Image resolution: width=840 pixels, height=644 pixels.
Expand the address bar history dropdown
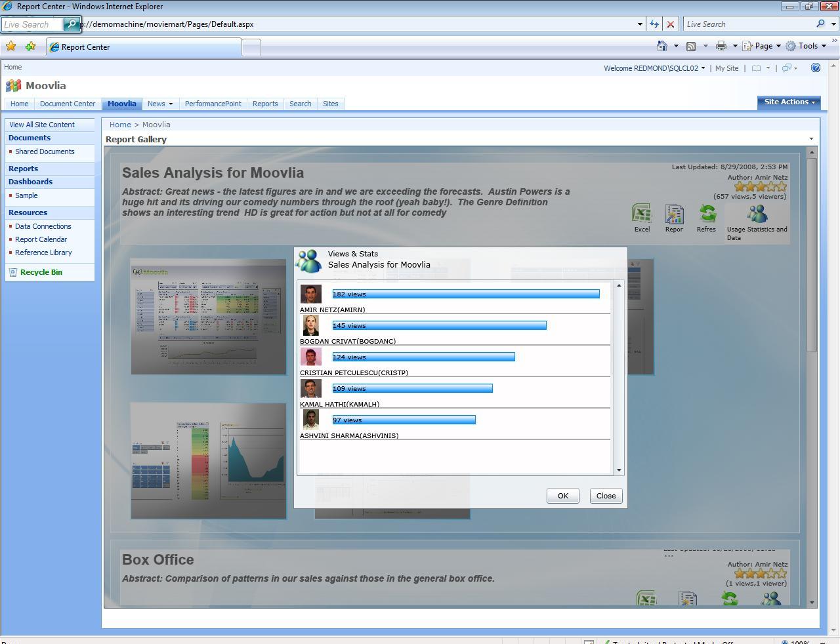click(x=640, y=24)
